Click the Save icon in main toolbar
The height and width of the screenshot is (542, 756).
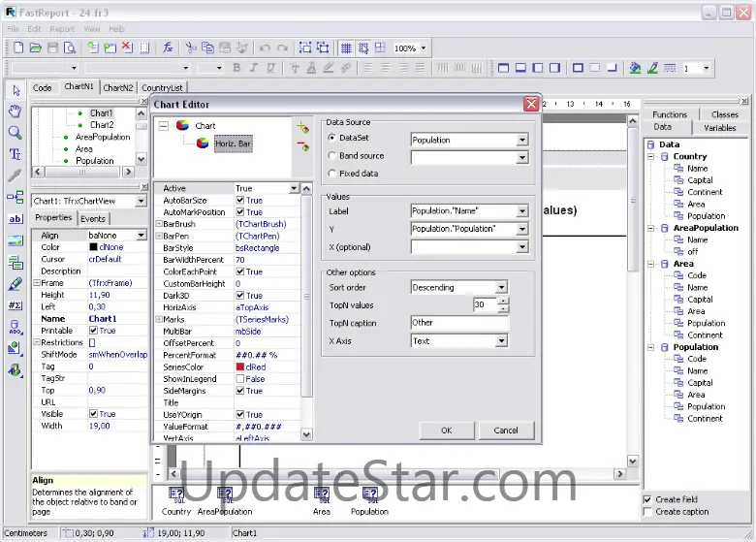52,48
